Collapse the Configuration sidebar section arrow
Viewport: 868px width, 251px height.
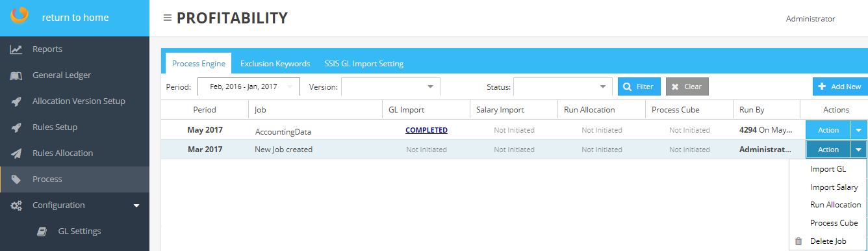[x=136, y=205]
